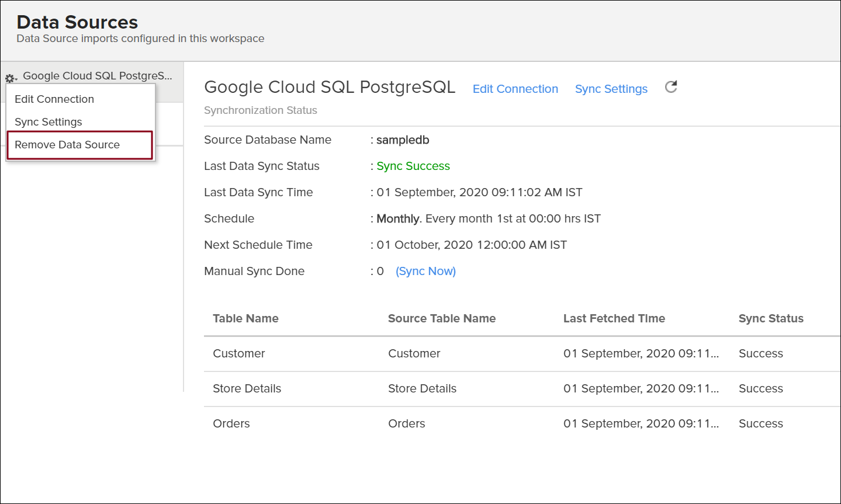Choose "Edit Connection" in the gear menu
This screenshot has width=841, height=504.
coord(54,99)
